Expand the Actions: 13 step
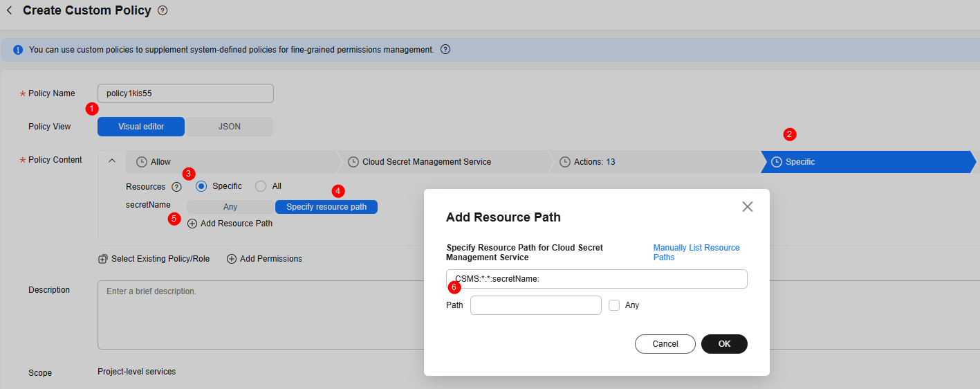Image resolution: width=980 pixels, height=389 pixels. [593, 162]
